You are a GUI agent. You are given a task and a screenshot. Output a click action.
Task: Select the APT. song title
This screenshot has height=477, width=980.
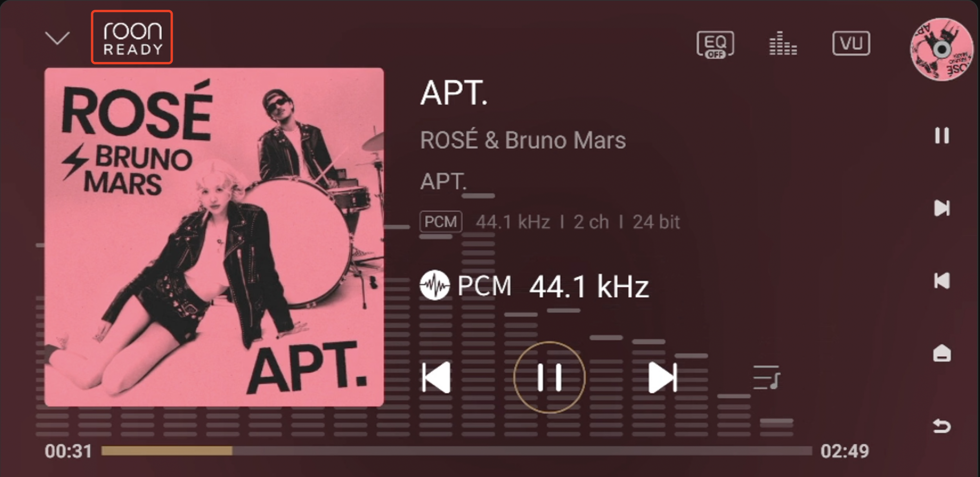pyautogui.click(x=454, y=93)
